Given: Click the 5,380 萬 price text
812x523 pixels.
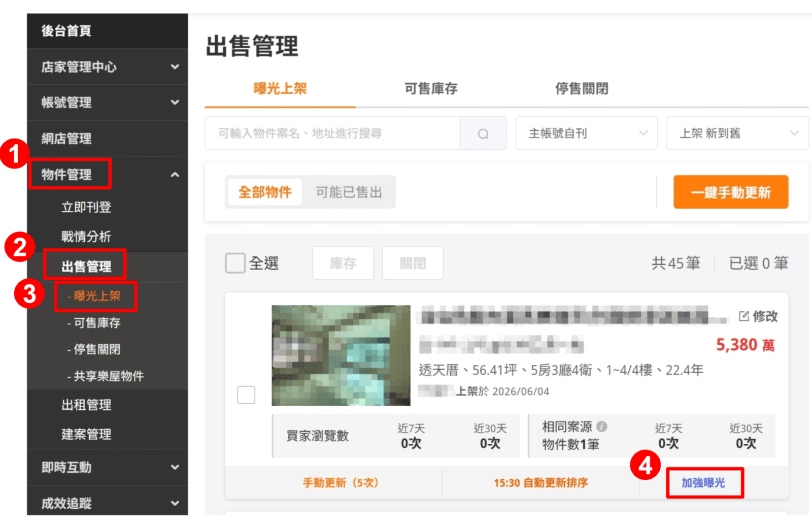Looking at the screenshot, I should [x=746, y=345].
